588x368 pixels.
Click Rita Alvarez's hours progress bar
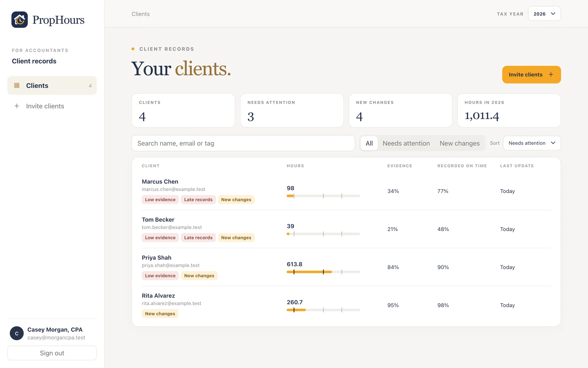(x=323, y=310)
